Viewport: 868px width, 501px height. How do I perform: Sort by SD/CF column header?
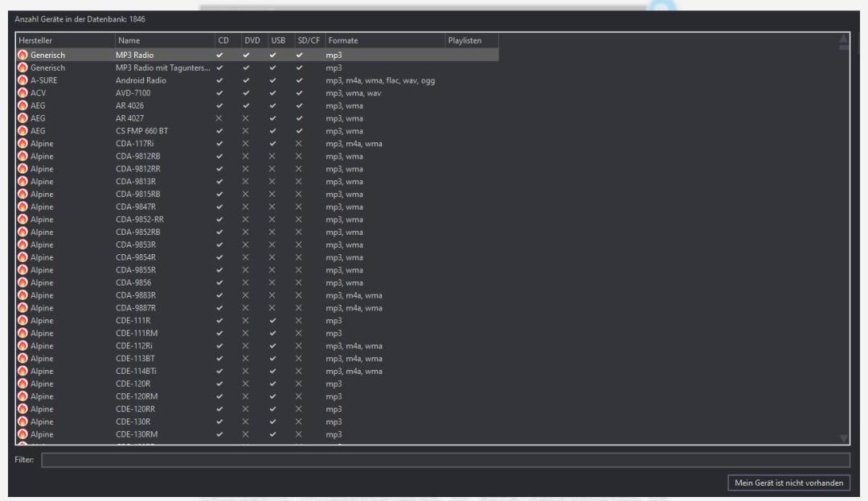[310, 40]
